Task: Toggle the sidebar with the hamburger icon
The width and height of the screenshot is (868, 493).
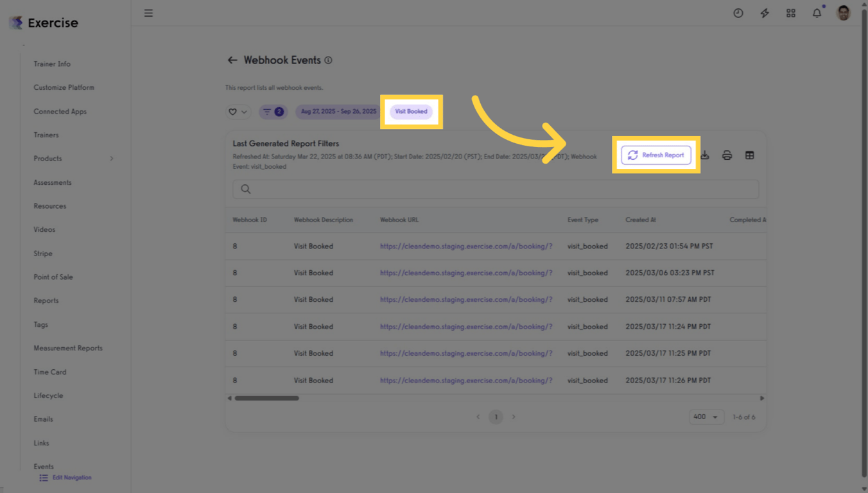Action: [148, 13]
